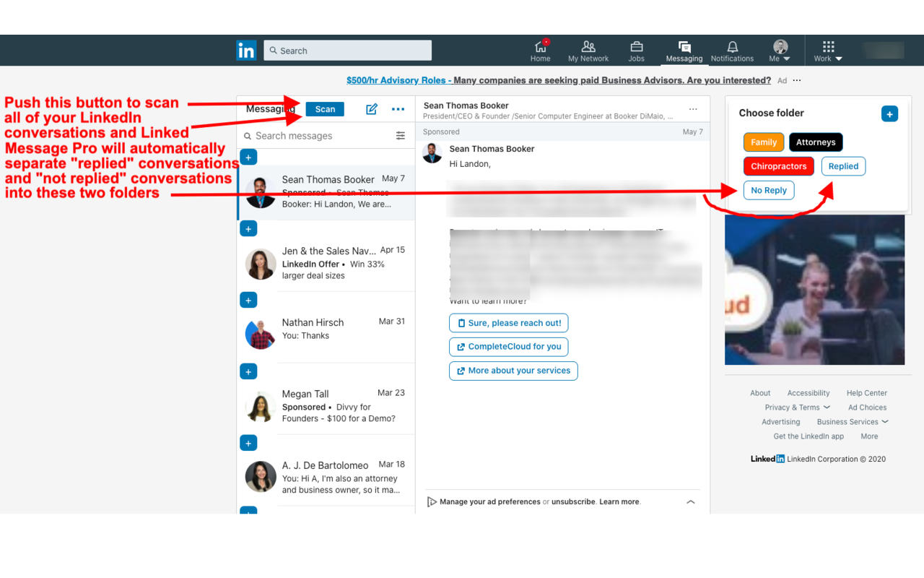This screenshot has width=924, height=578.
Task: Add a new folder with plus button
Action: click(889, 113)
